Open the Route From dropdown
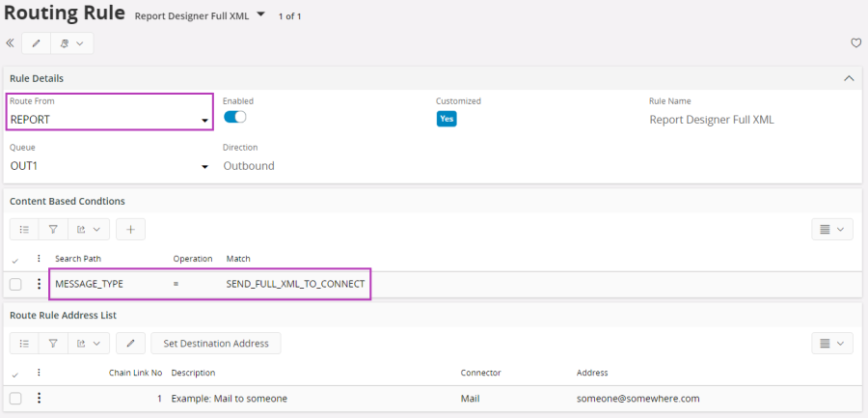 [x=204, y=121]
